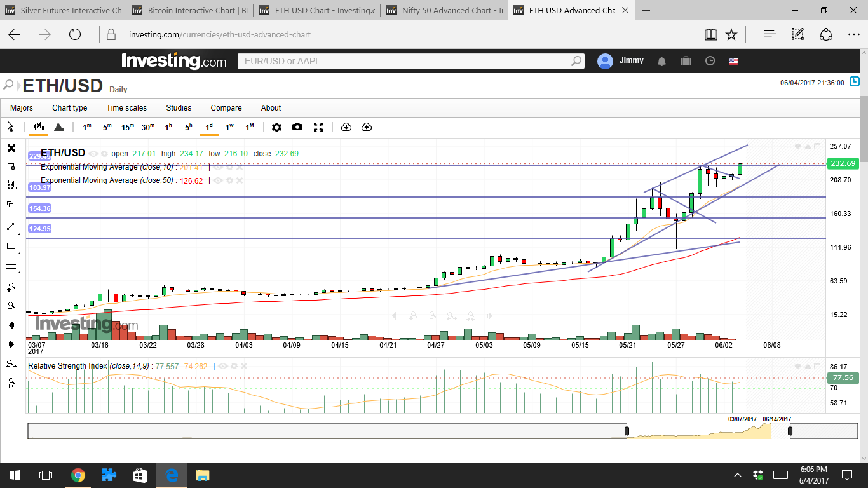Screen dimensions: 868x488
Task: Switch to Silver Futures browser tab
Action: coord(62,10)
